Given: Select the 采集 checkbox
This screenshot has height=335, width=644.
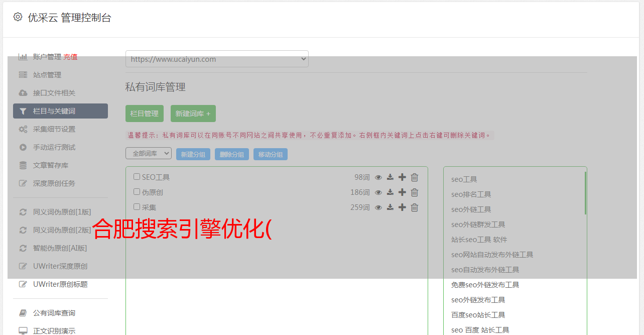Looking at the screenshot, I should (x=137, y=207).
